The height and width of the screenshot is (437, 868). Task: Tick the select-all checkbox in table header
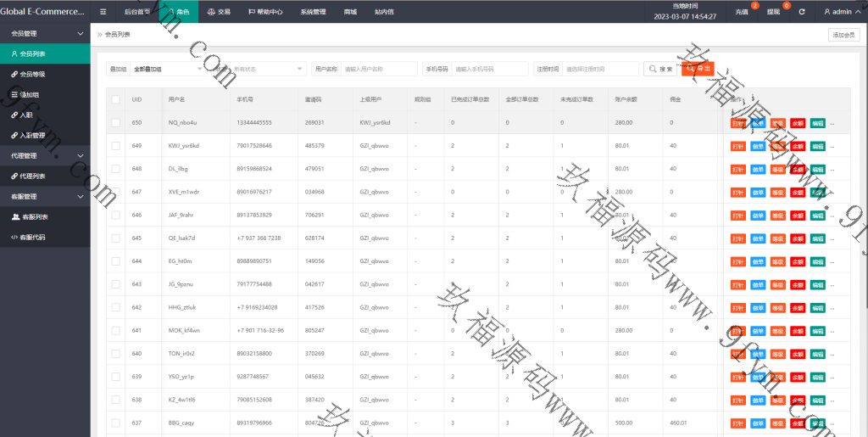coord(115,99)
